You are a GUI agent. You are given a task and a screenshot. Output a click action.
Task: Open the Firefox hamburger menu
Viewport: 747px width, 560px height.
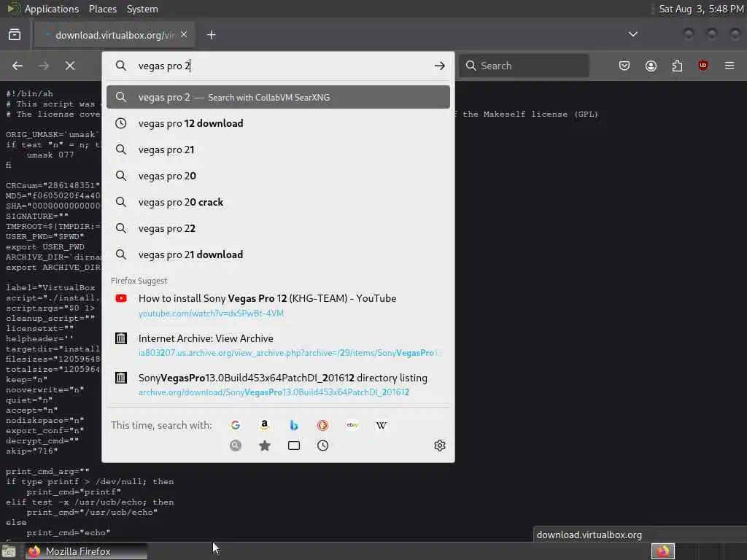tap(729, 66)
